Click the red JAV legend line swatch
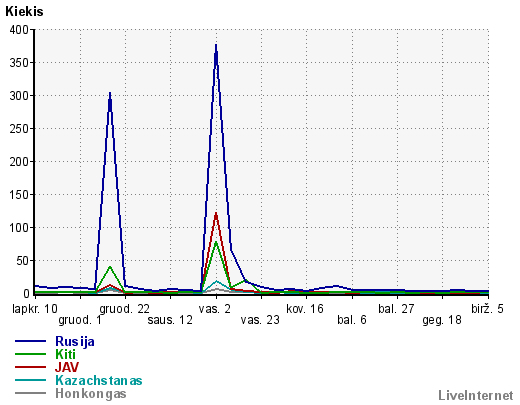 (30, 367)
